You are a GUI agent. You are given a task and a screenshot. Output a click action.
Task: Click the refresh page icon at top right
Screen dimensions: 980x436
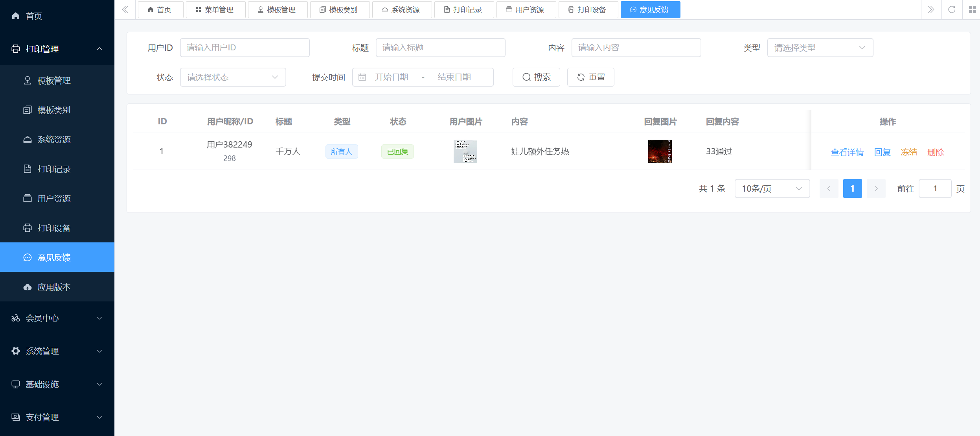click(x=952, y=9)
